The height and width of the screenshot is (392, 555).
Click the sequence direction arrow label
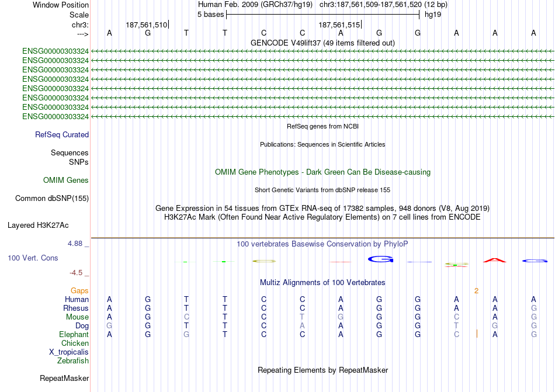click(83, 34)
